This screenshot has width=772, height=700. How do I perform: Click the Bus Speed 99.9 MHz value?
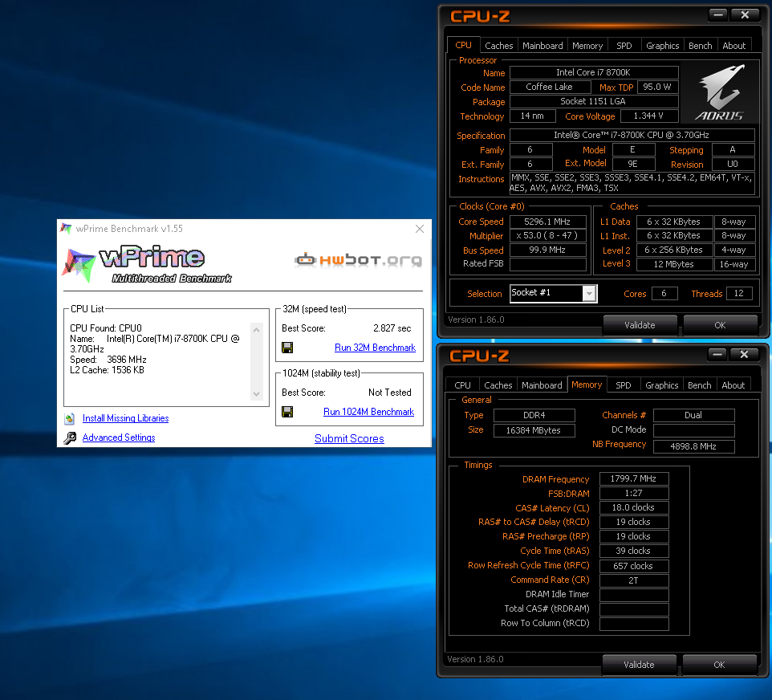(x=547, y=250)
